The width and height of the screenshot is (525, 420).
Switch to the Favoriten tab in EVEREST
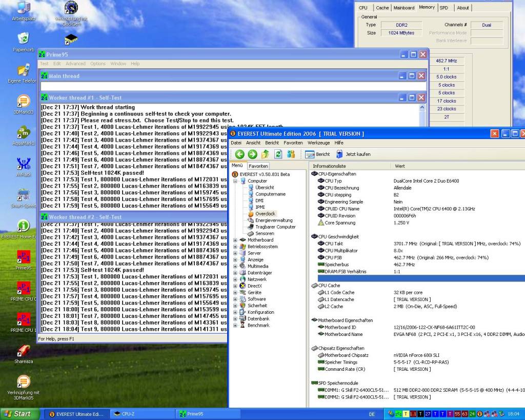pos(258,166)
